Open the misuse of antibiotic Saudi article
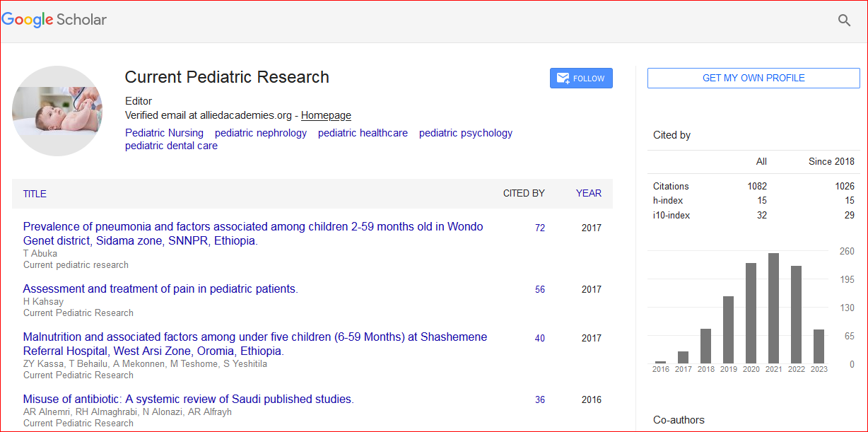Image resolution: width=868 pixels, height=432 pixels. (188, 399)
